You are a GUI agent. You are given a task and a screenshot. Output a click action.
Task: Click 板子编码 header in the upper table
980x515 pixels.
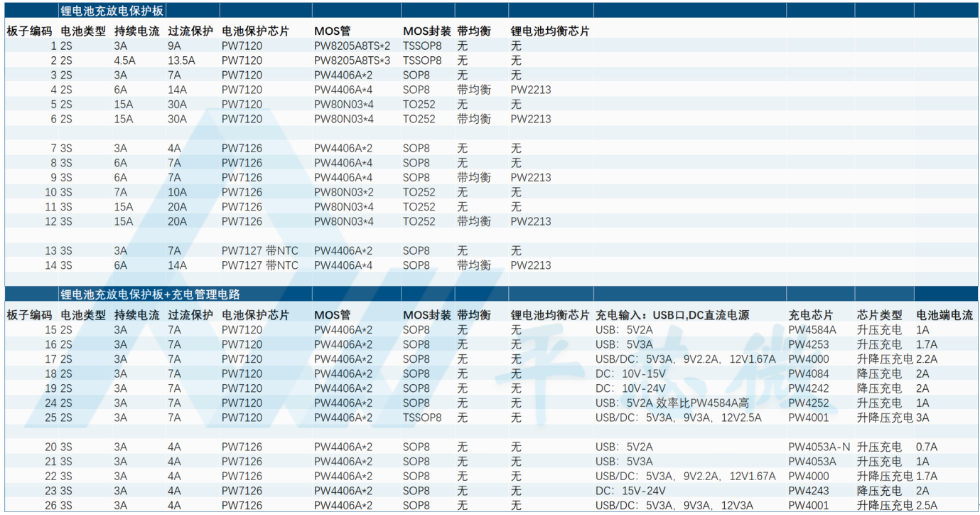click(x=29, y=31)
